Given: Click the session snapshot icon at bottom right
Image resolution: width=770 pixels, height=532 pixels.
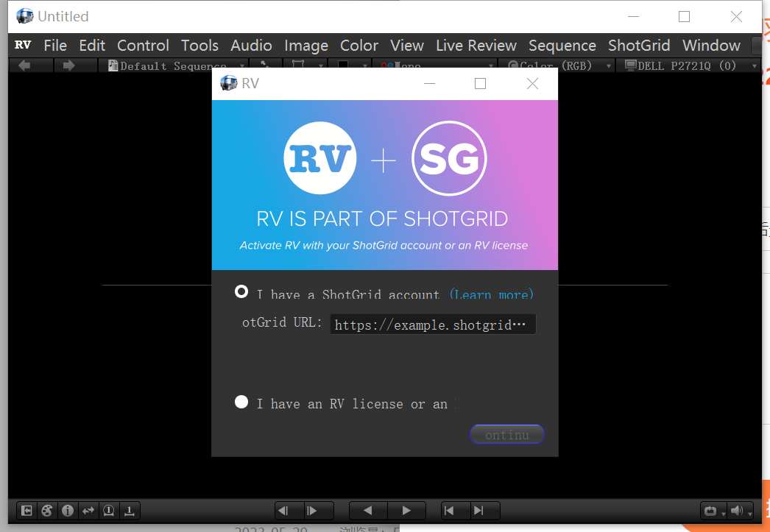Looking at the screenshot, I should 711,510.
